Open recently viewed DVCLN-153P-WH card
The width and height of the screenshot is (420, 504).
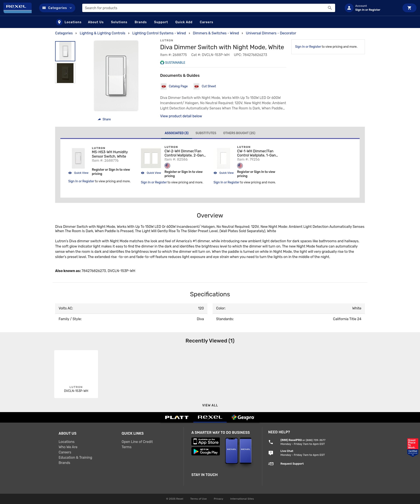pos(76,374)
